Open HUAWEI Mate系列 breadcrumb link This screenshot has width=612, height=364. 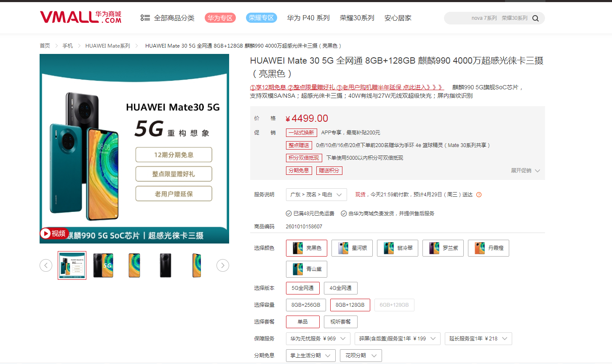tap(108, 46)
